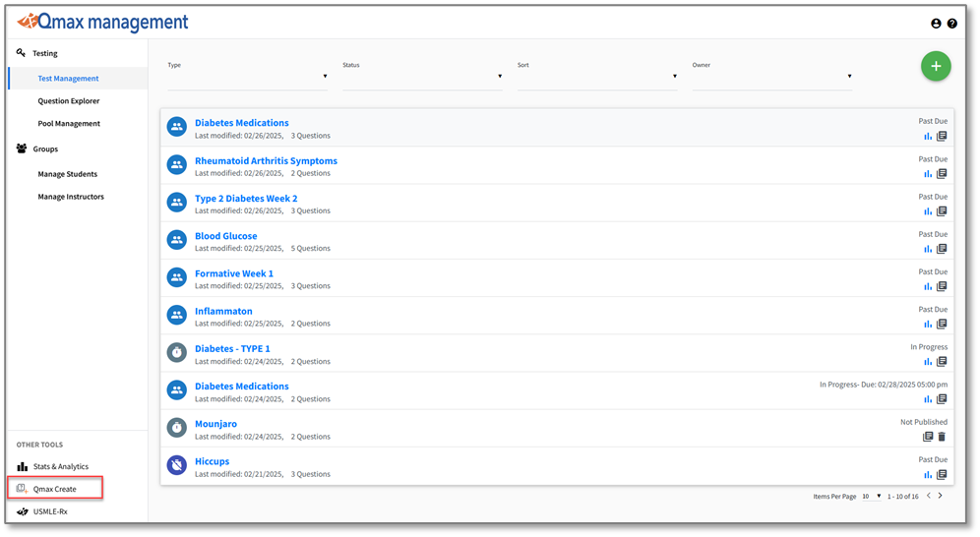The image size is (980, 537).
Task: Go to Manage Students
Action: [x=68, y=174]
